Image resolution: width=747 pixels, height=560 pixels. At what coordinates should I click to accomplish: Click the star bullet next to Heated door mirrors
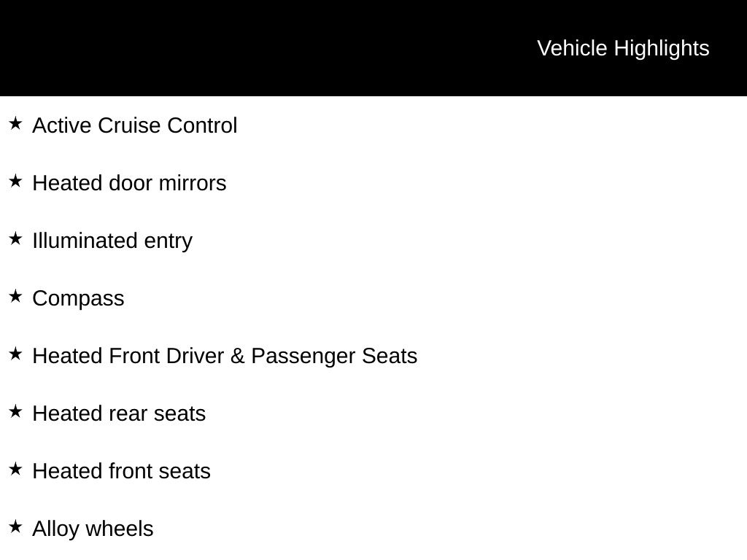click(15, 182)
